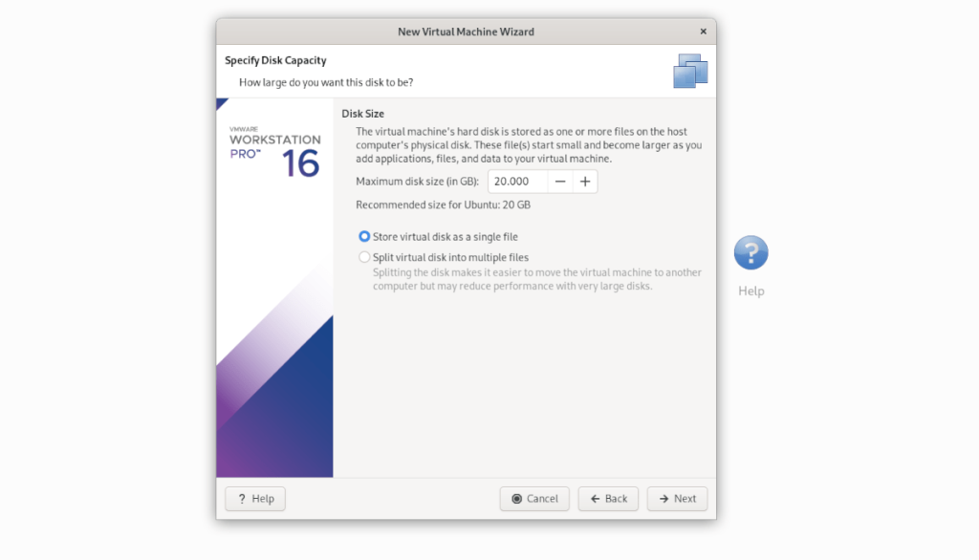Go back using the Back button
Viewport: 979px width, 560px height.
pos(608,498)
